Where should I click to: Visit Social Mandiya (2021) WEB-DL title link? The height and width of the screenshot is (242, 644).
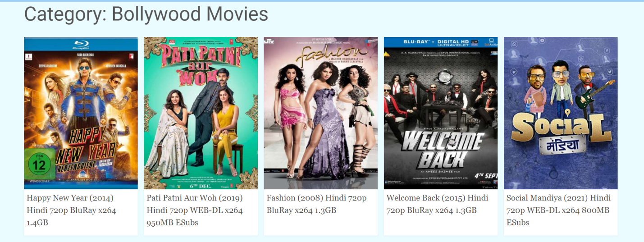tap(559, 210)
